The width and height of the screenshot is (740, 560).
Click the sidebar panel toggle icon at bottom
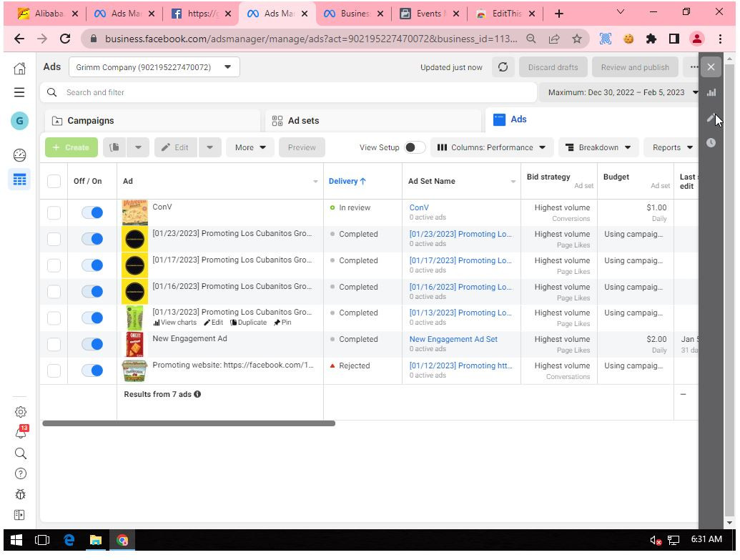(19, 515)
